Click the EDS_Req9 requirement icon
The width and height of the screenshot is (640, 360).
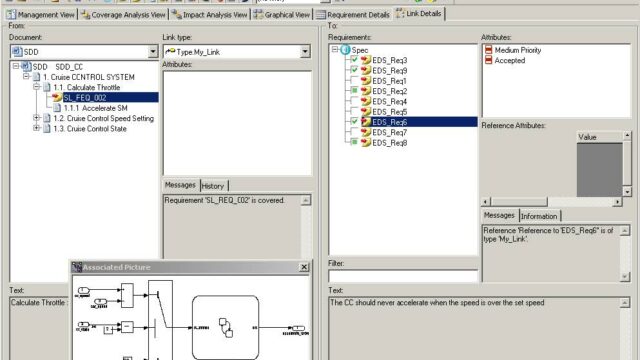click(x=366, y=70)
